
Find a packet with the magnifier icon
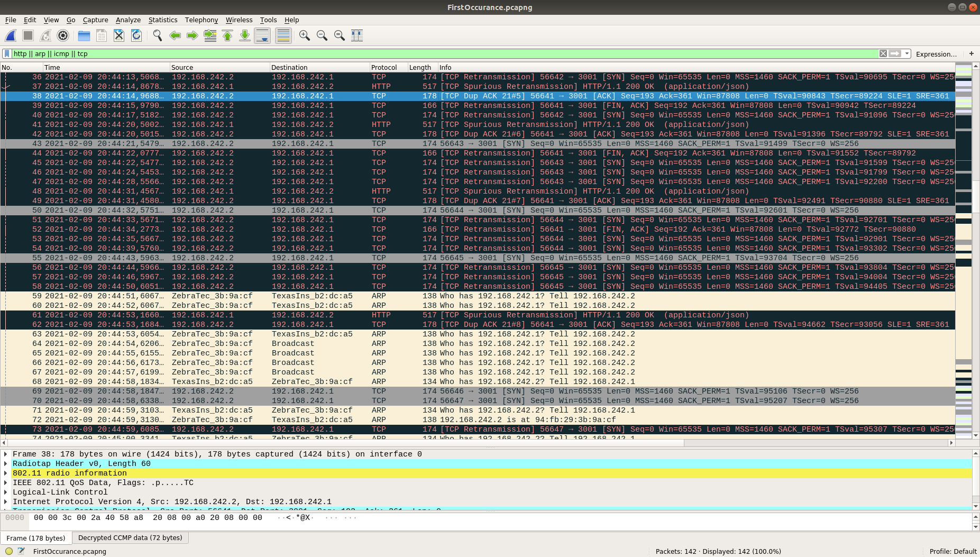[158, 35]
